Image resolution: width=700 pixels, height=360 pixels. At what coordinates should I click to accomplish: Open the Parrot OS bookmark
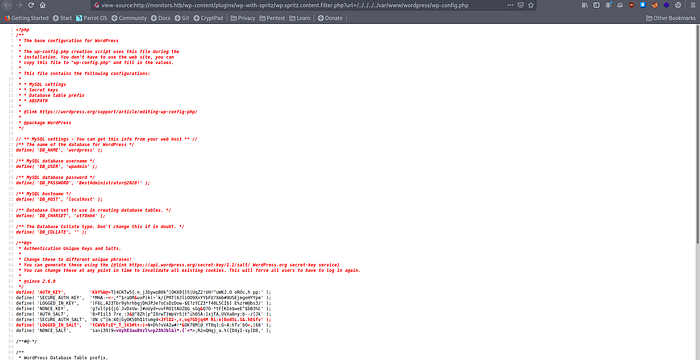tap(92, 18)
